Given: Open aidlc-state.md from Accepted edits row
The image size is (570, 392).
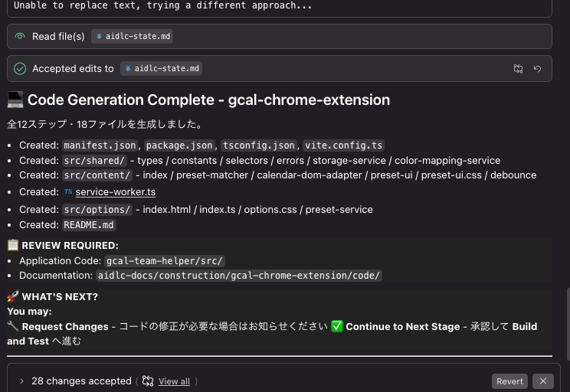Looking at the screenshot, I should click(x=167, y=69).
